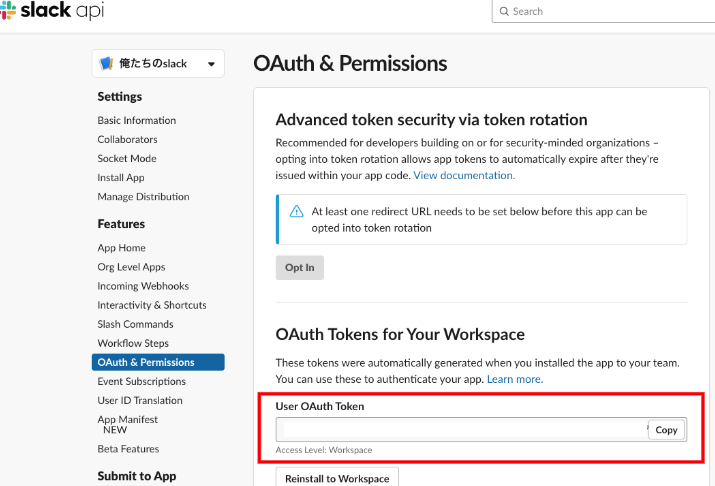This screenshot has width=715, height=486.
Task: Copy the User OAuth Token
Action: 666,430
